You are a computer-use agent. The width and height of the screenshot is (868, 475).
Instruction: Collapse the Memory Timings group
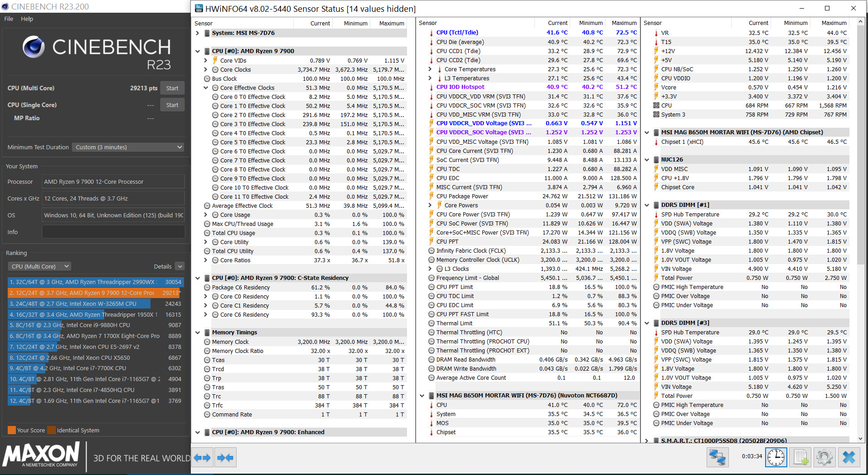198,333
